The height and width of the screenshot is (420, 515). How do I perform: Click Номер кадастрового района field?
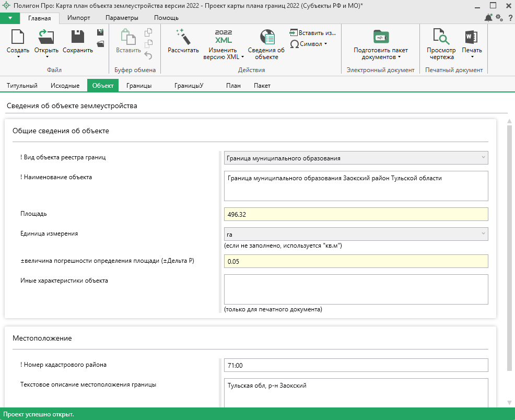click(356, 365)
